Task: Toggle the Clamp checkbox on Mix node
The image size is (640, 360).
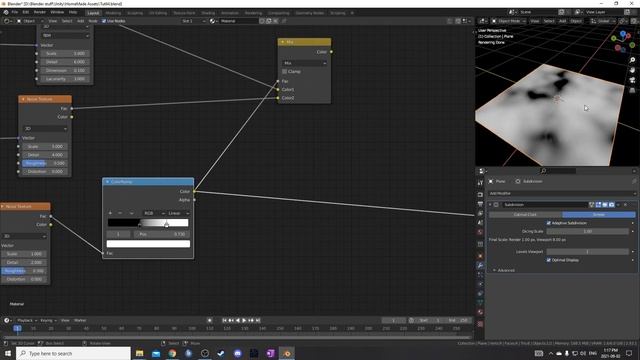Action: click(284, 71)
